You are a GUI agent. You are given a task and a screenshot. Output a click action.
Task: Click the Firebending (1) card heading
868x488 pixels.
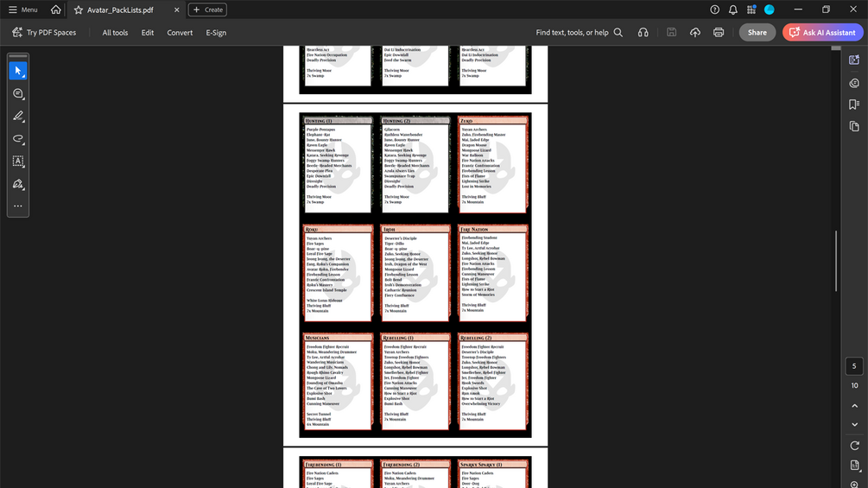(x=323, y=464)
